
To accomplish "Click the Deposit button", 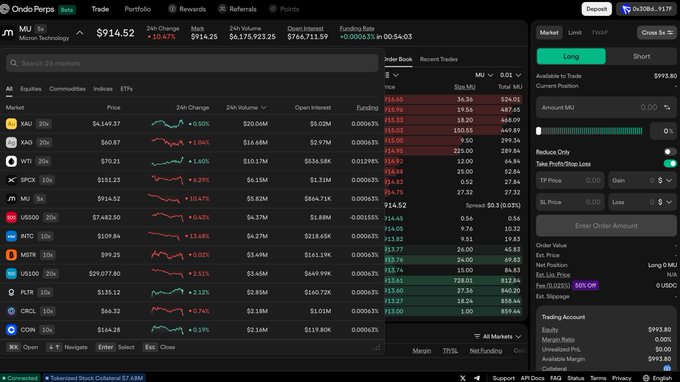I will (596, 9).
